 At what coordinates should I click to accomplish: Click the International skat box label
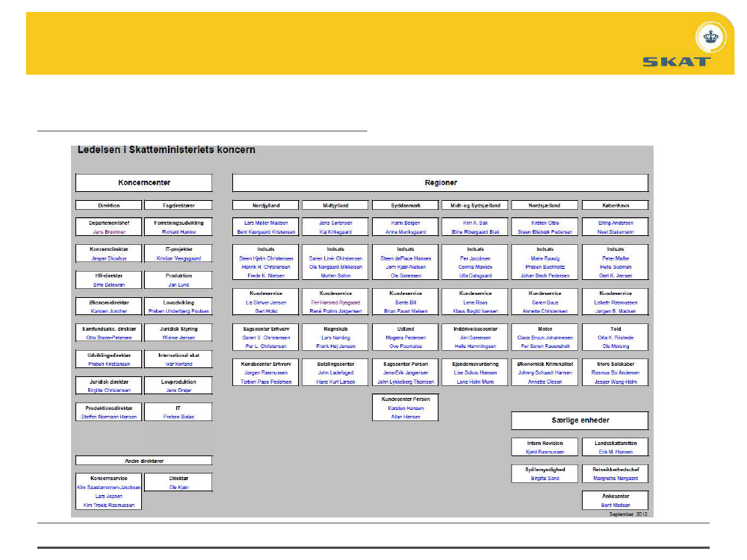coord(179,355)
